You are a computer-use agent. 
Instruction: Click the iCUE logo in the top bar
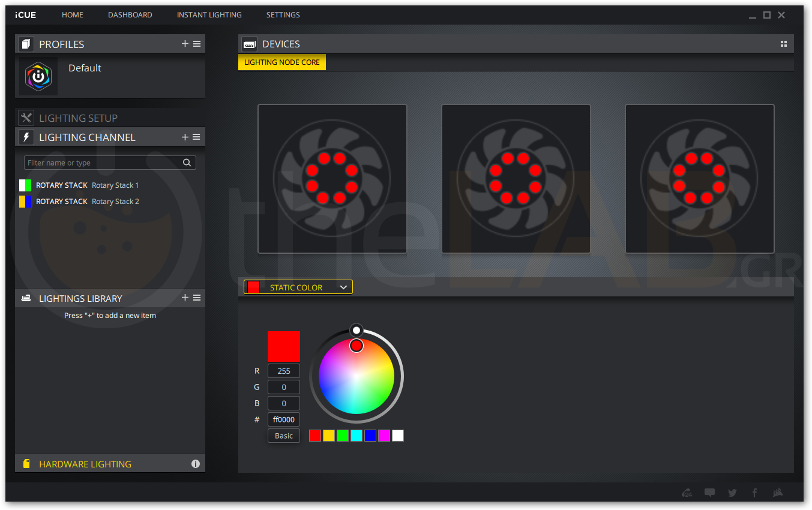[x=26, y=15]
